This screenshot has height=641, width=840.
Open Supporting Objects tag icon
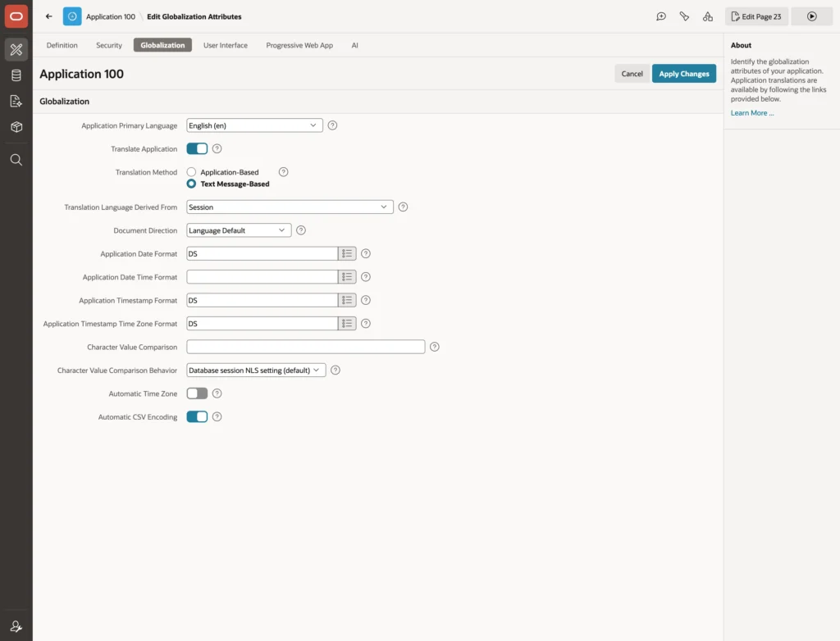tap(684, 16)
